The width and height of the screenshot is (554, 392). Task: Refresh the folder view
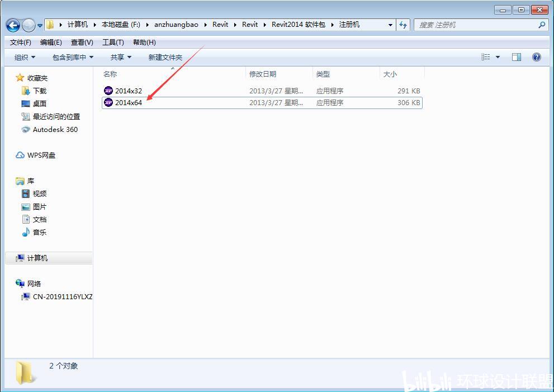tap(403, 25)
